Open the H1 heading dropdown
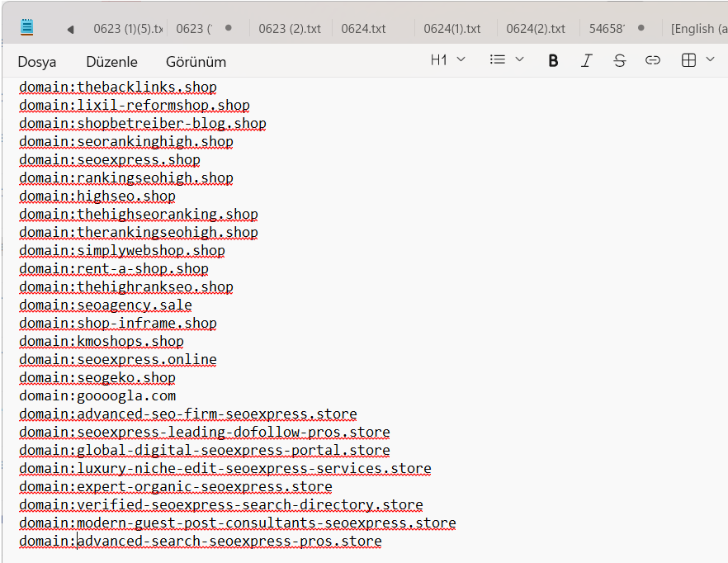Viewport: 728px width, 563px height. 447,60
